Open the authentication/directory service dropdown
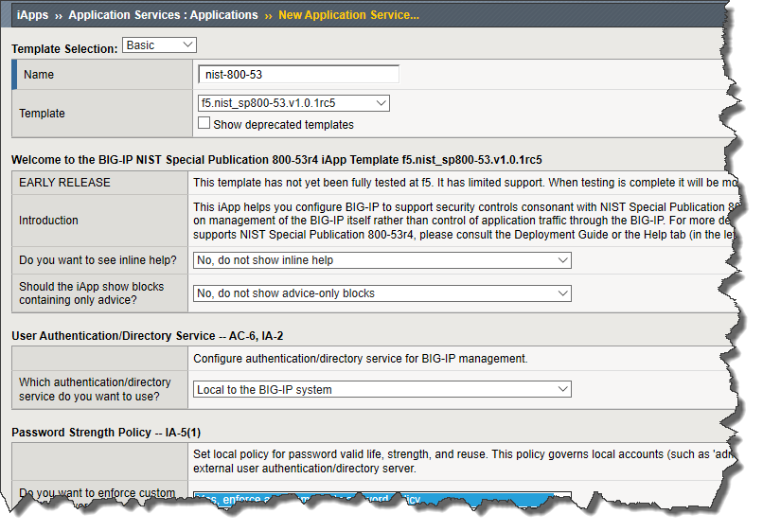This screenshot has width=763, height=532. pos(381,389)
